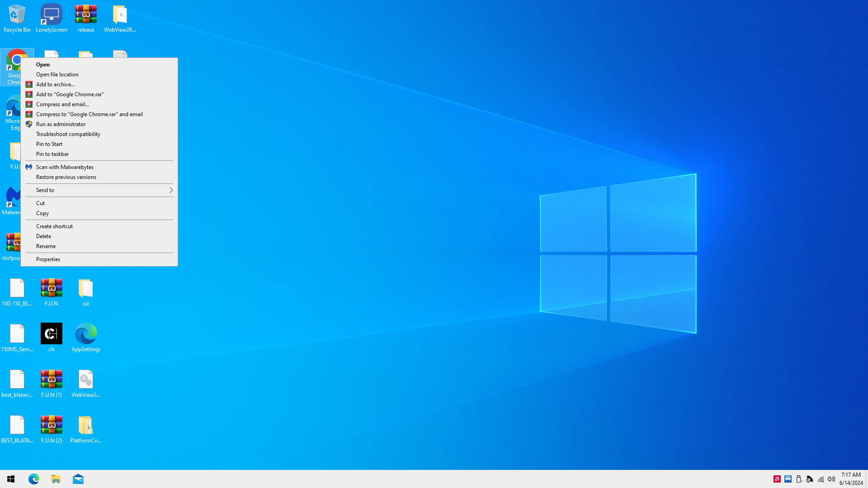This screenshot has width=868, height=488.
Task: Choose Pin to taskbar option
Action: [52, 154]
